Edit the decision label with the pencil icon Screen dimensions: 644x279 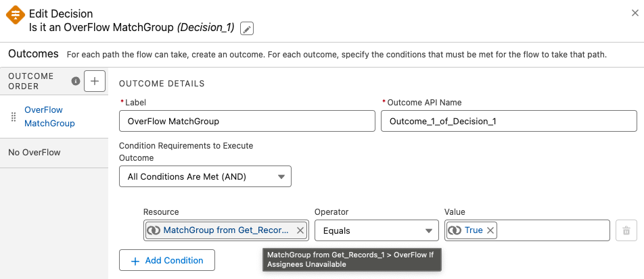(x=246, y=29)
